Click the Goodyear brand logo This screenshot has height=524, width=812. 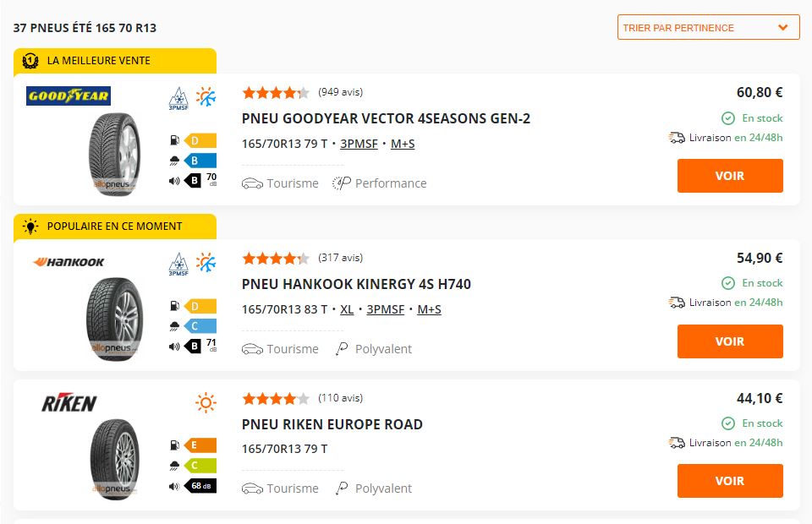tap(69, 96)
